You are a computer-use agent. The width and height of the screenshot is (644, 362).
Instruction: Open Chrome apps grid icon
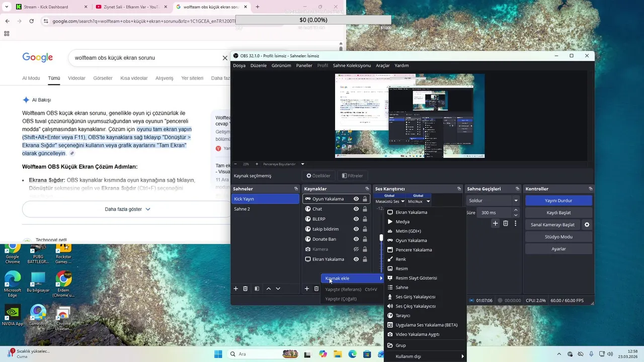(7, 34)
